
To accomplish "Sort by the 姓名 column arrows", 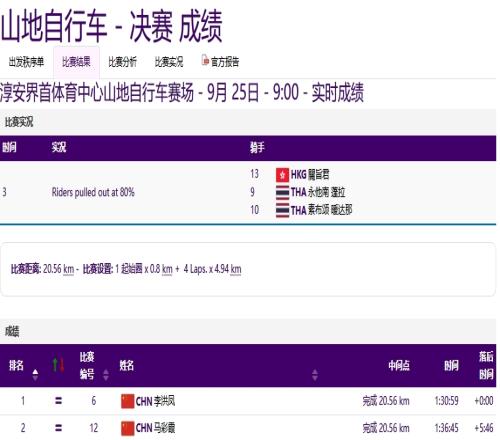I will pyautogui.click(x=315, y=375).
